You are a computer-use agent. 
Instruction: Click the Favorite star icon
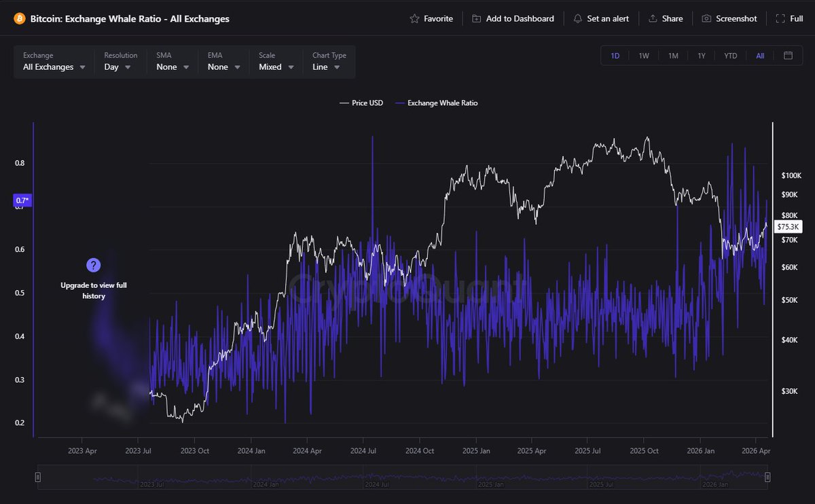(414, 19)
